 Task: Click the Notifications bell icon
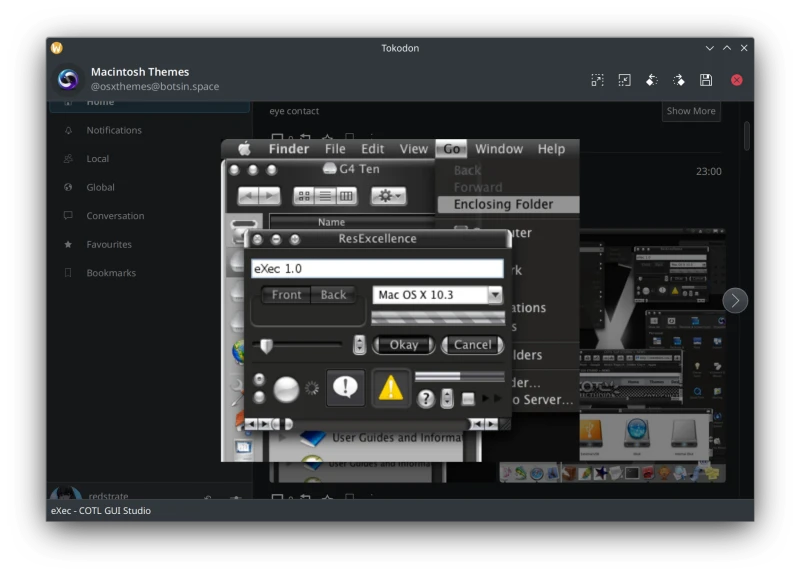click(x=68, y=130)
